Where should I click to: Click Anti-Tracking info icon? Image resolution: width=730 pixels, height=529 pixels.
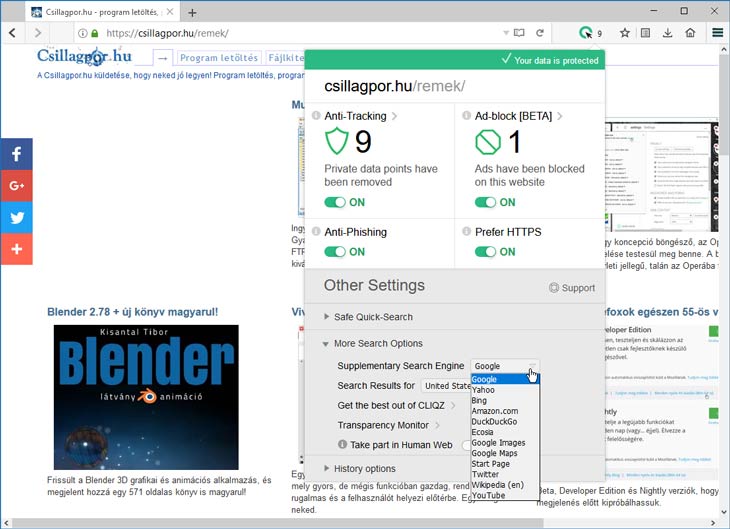coord(316,115)
